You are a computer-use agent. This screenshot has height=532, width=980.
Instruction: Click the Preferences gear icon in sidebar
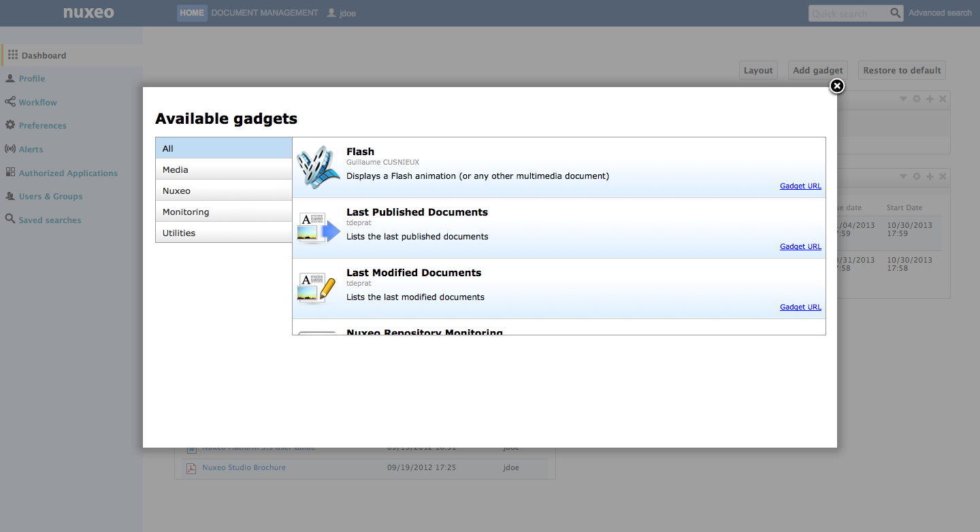tap(10, 125)
